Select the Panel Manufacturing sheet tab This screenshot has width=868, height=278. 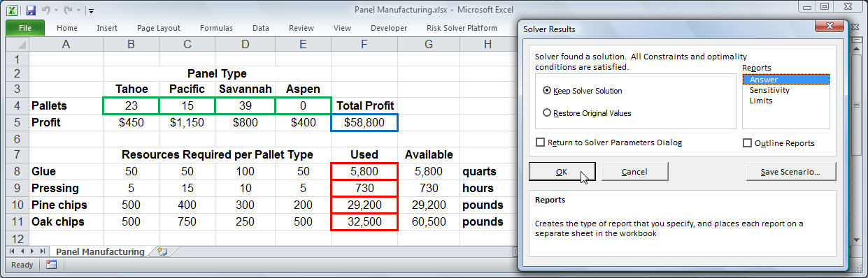(100, 251)
